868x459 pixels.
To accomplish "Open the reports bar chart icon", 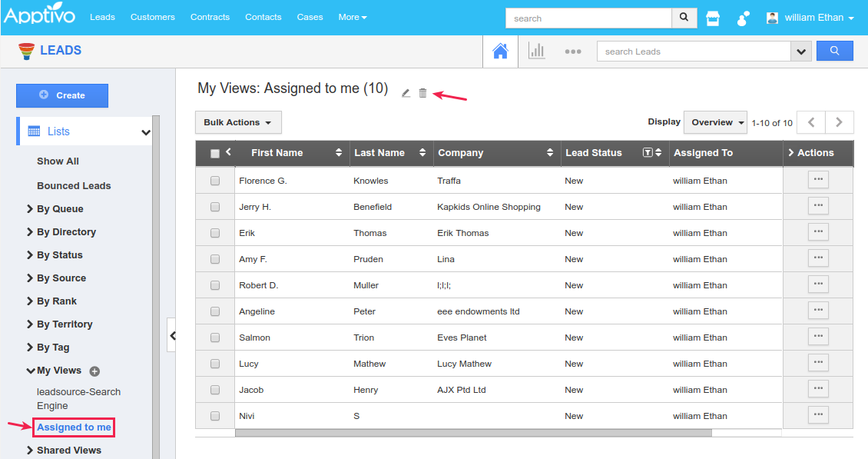I will coord(536,52).
